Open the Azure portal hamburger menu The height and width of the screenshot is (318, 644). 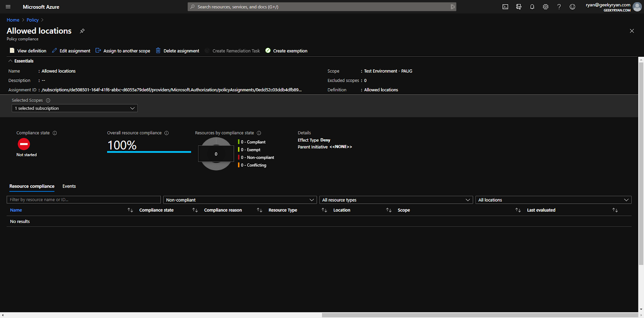click(8, 7)
